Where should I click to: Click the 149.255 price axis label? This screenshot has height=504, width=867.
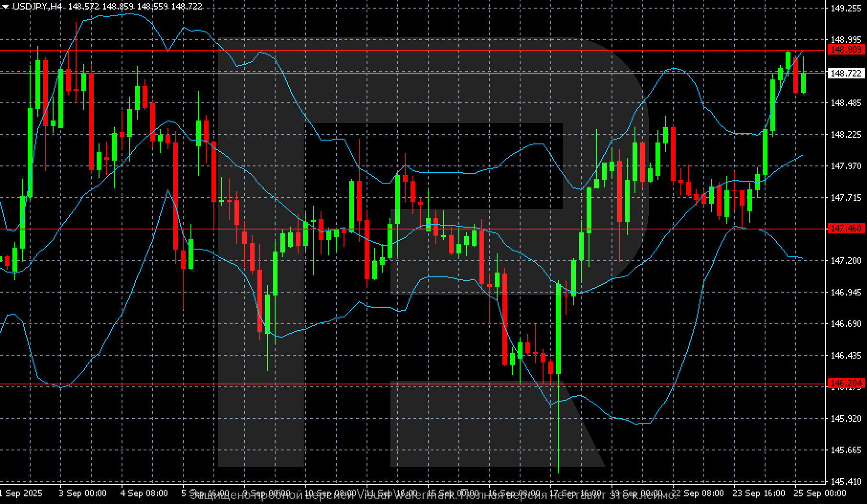click(x=846, y=8)
